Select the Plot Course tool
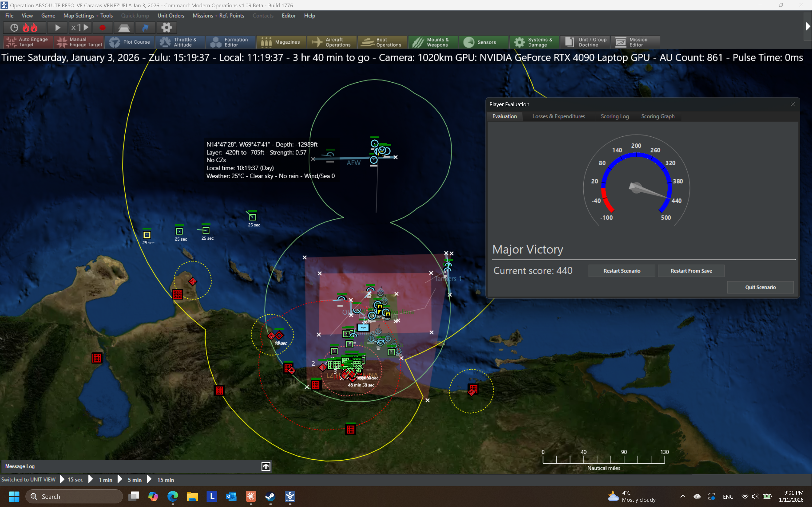This screenshot has width=812, height=507. tap(130, 42)
